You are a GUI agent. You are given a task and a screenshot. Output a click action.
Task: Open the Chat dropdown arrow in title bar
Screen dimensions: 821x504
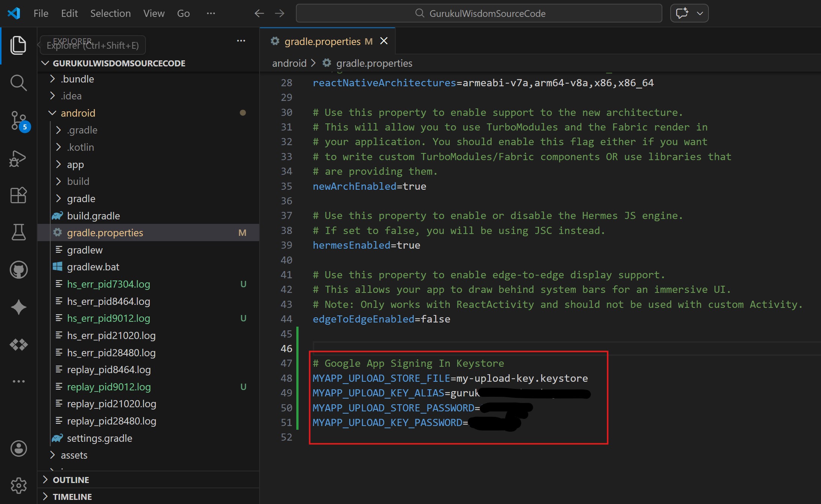click(x=700, y=13)
